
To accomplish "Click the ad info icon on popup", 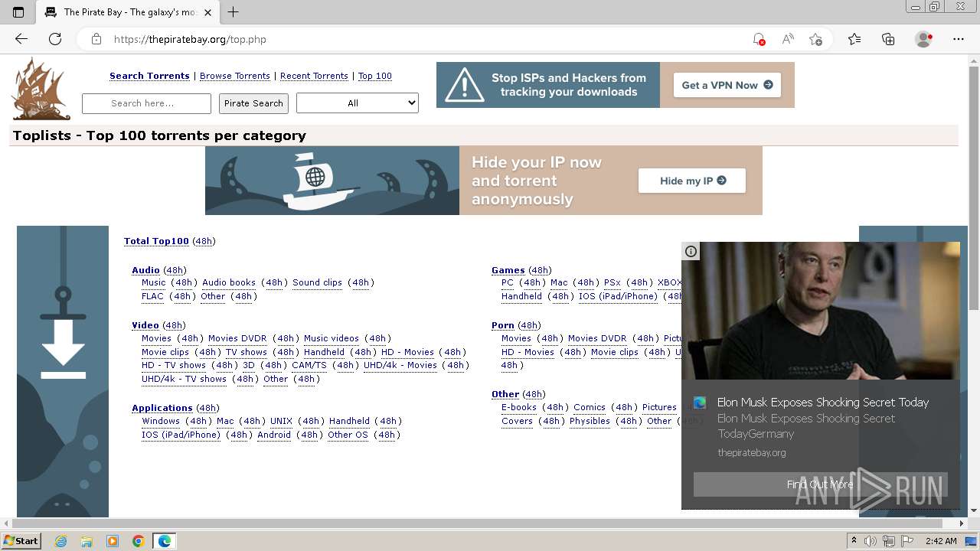I will tap(691, 251).
